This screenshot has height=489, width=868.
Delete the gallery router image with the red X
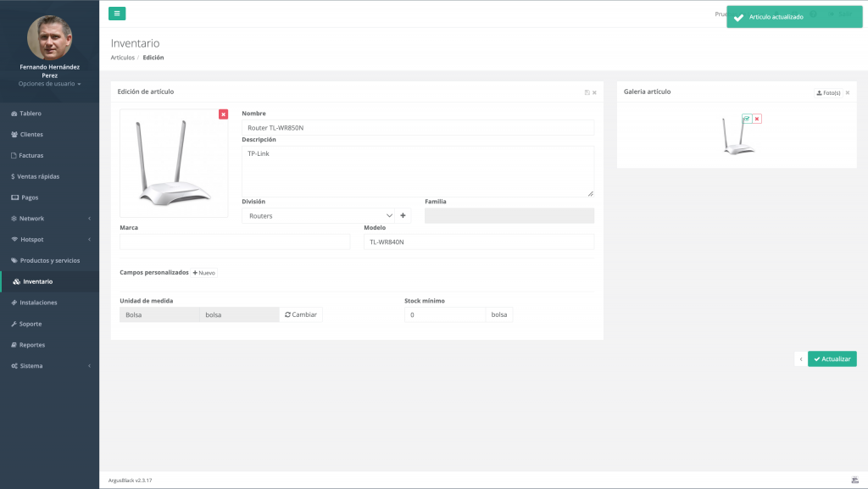[757, 119]
